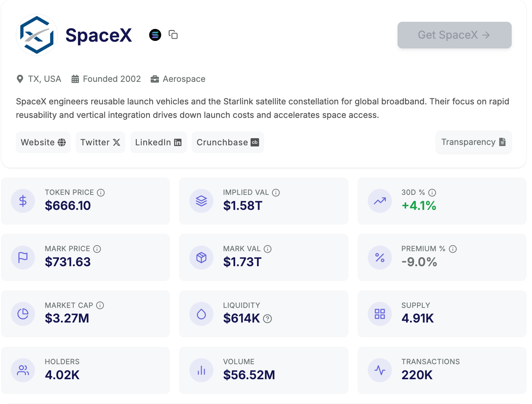
Task: Click the Supply grid icon
Action: click(380, 314)
